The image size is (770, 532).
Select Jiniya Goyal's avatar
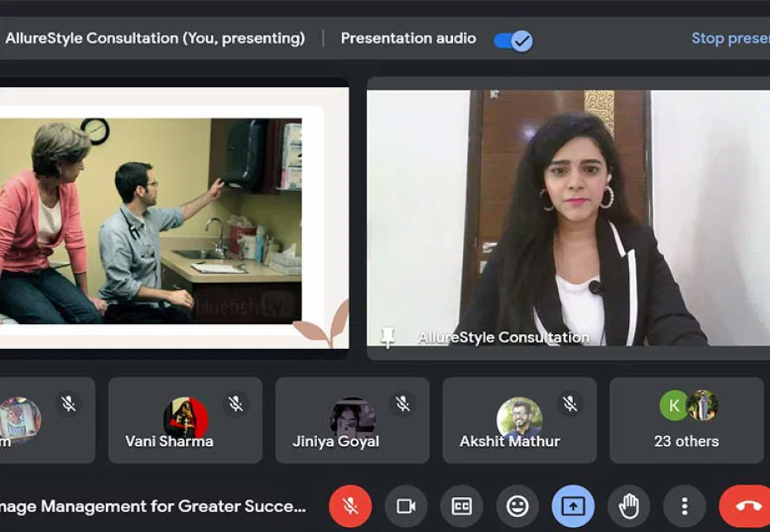click(353, 418)
